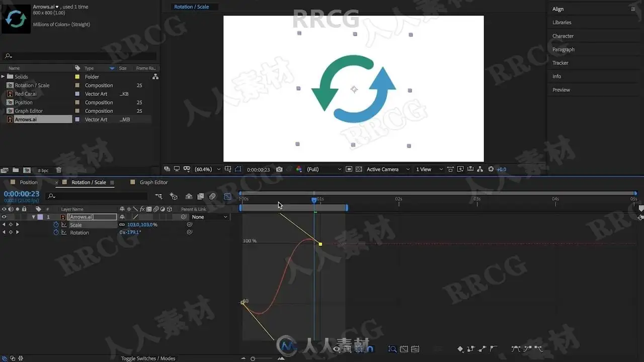Image resolution: width=644 pixels, height=362 pixels.
Task: Open the Paragraph panel
Action: (563, 50)
